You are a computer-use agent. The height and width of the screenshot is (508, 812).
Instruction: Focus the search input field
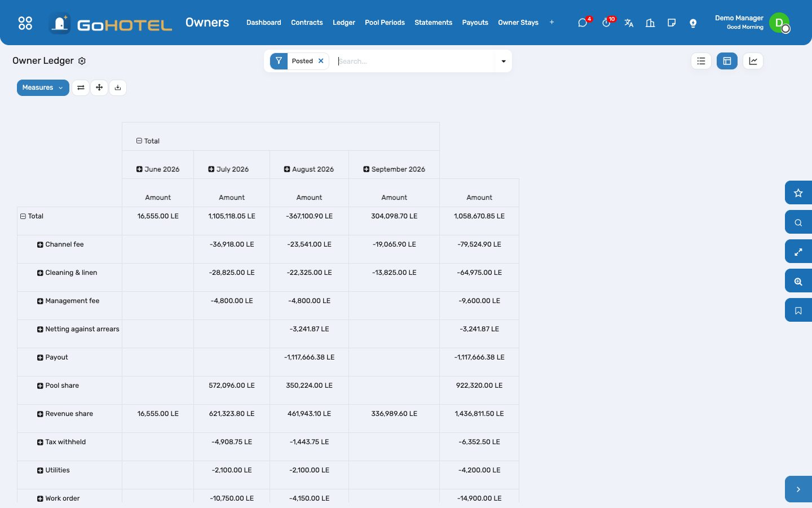tap(415, 61)
